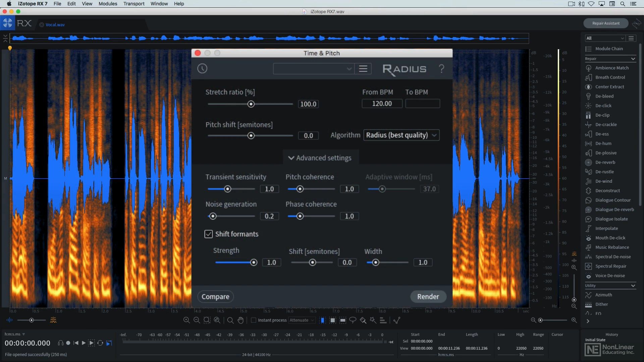
Task: Click the record button in transport
Action: (x=68, y=343)
